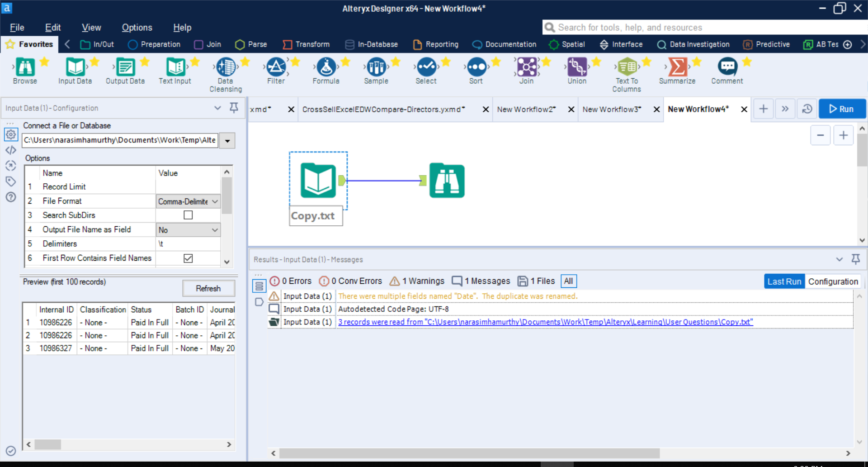Select the Text Input tool icon
This screenshot has height=467, width=868.
pyautogui.click(x=175, y=67)
